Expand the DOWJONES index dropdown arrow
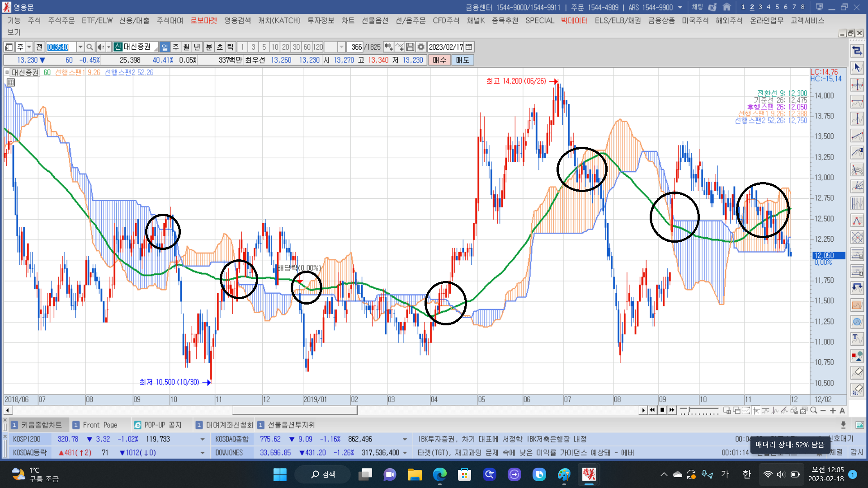Image resolution: width=868 pixels, height=488 pixels. coord(405,453)
